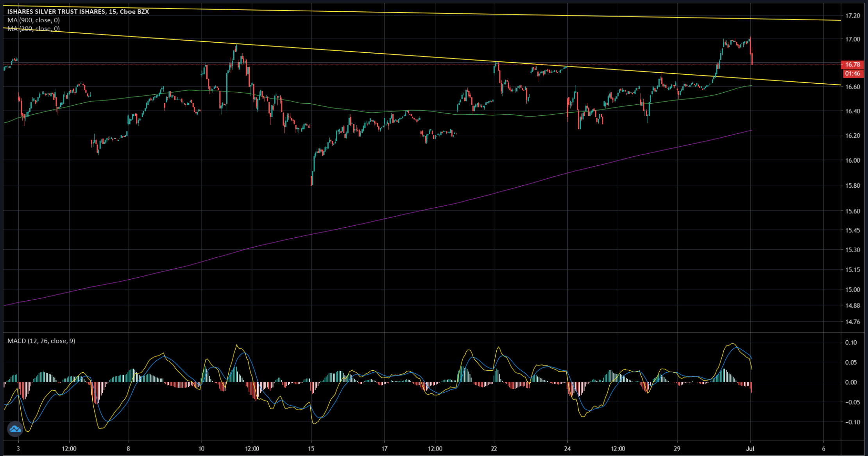
Task: Click the 15.00 price axis label
Action: point(852,290)
